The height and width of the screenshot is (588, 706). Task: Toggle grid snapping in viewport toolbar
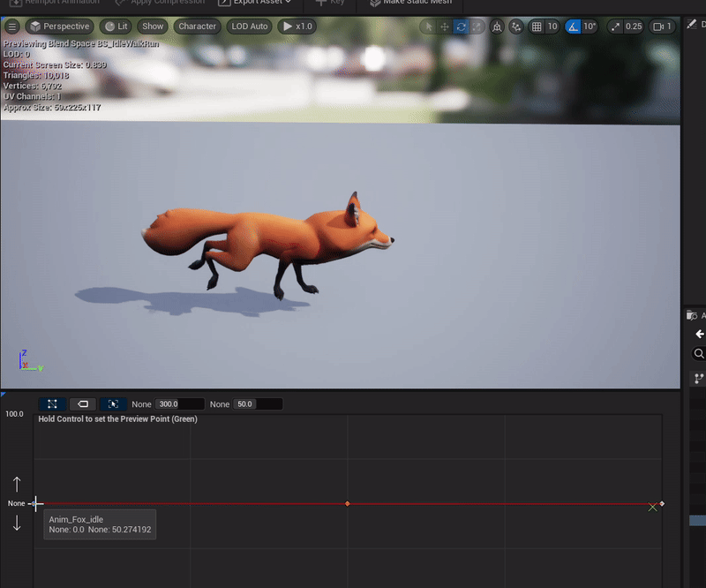[x=537, y=26]
